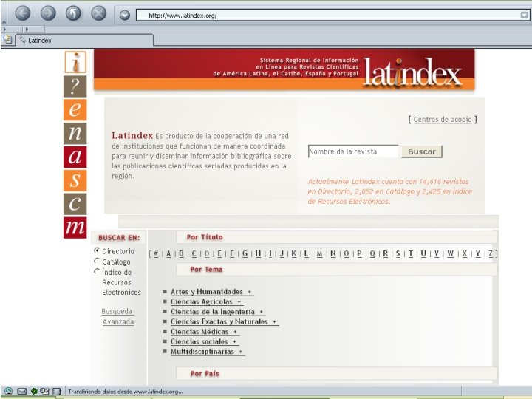532x399 pixels.
Task: Open the Busqueda Avanzada link
Action: pyautogui.click(x=117, y=316)
